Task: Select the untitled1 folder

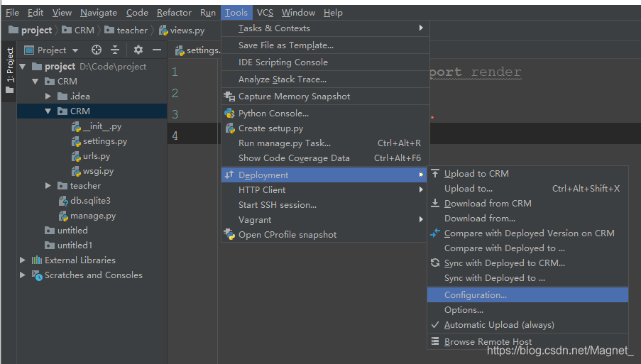Action: [x=75, y=246]
